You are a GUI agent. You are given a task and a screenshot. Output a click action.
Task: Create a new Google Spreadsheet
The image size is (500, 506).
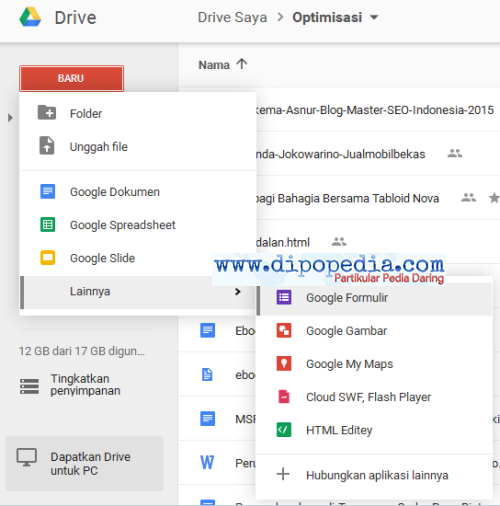point(138,225)
